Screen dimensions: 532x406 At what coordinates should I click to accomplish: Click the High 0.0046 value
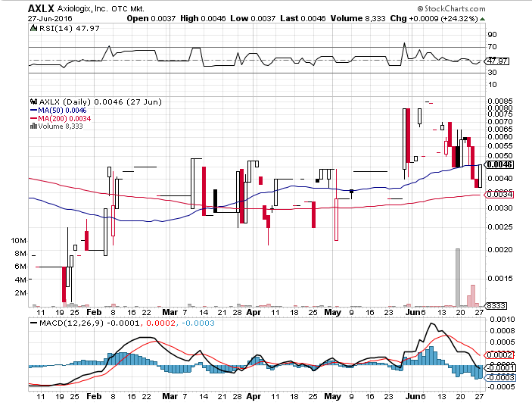[203, 18]
